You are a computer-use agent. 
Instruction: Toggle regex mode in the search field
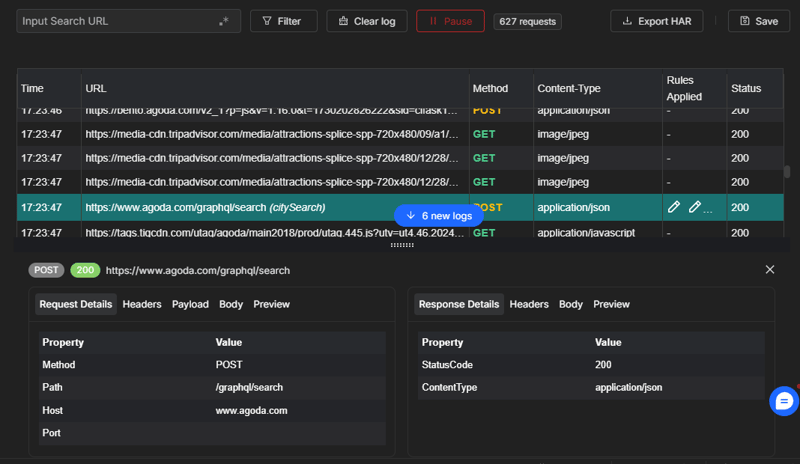click(x=224, y=21)
